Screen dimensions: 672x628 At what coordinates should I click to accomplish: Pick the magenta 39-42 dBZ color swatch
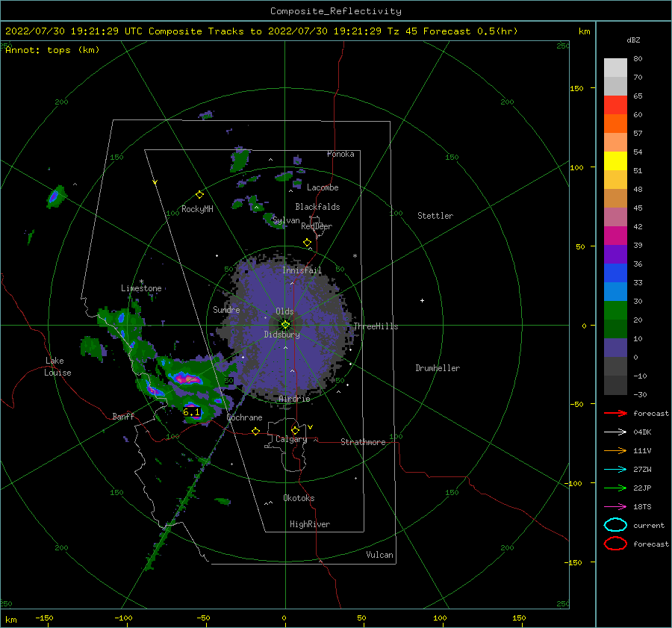615,235
